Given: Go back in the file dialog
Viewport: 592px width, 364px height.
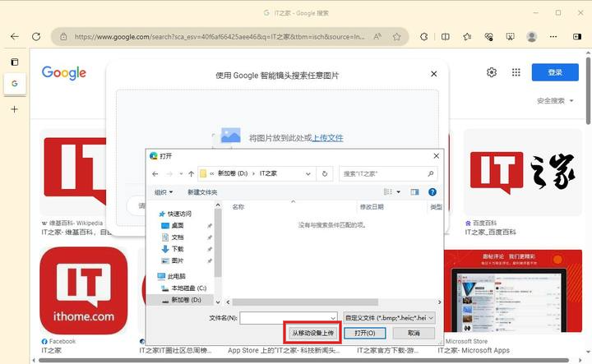Looking at the screenshot, I should click(155, 174).
